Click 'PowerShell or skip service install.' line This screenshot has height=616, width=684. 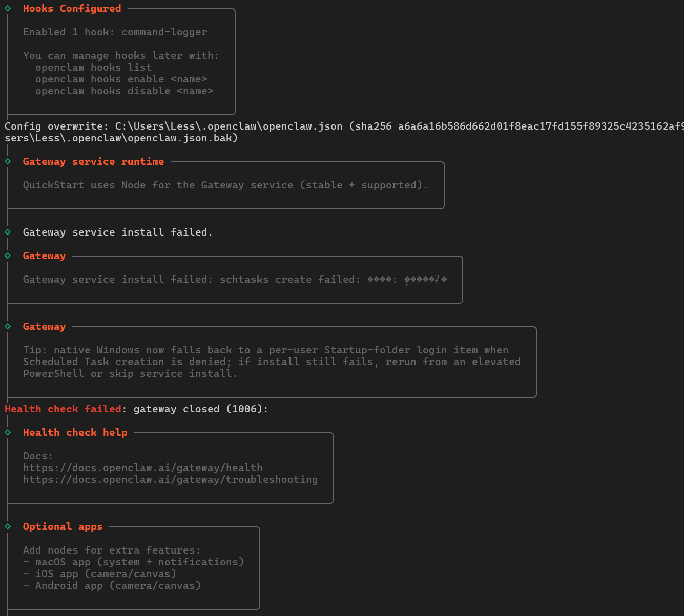(x=131, y=373)
